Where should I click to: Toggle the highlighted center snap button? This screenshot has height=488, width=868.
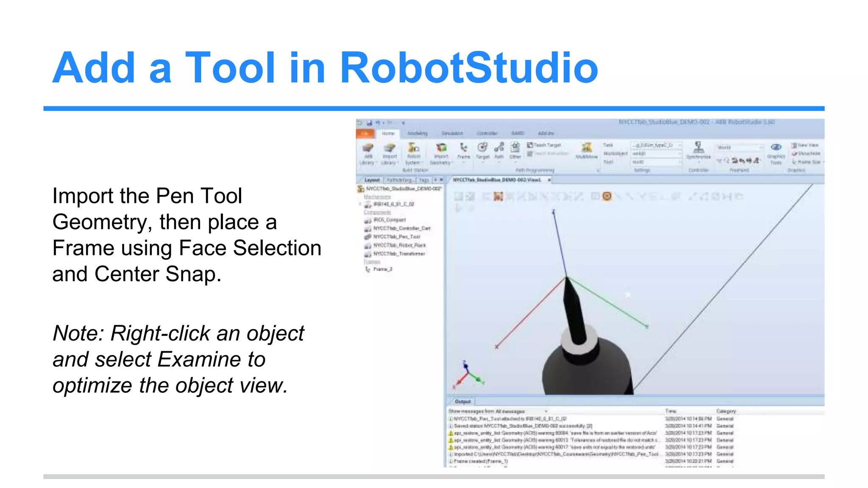click(x=607, y=197)
